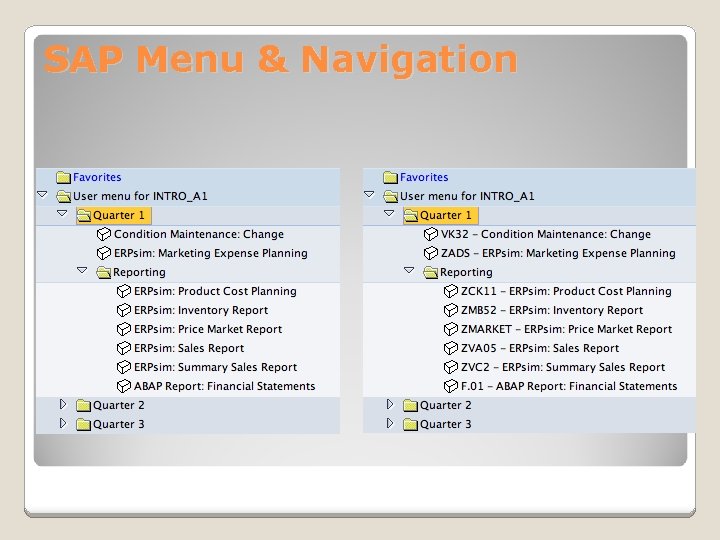Click Reporting folder icon in right panel
The height and width of the screenshot is (540, 720).
[x=431, y=272]
